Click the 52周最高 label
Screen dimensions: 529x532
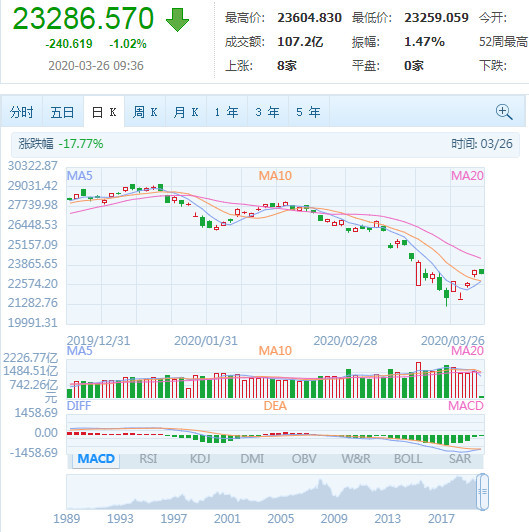pos(504,42)
